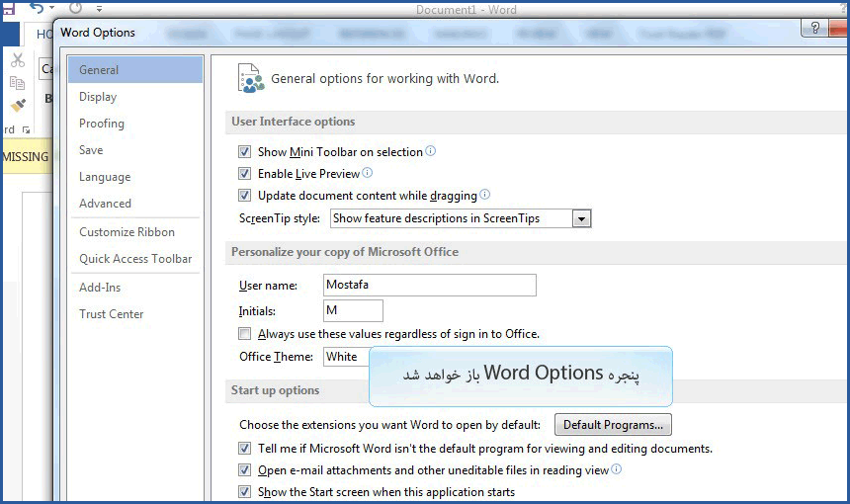Check Always use these values regardless of sign in
Viewport: 850px width, 504px height.
coord(244,334)
